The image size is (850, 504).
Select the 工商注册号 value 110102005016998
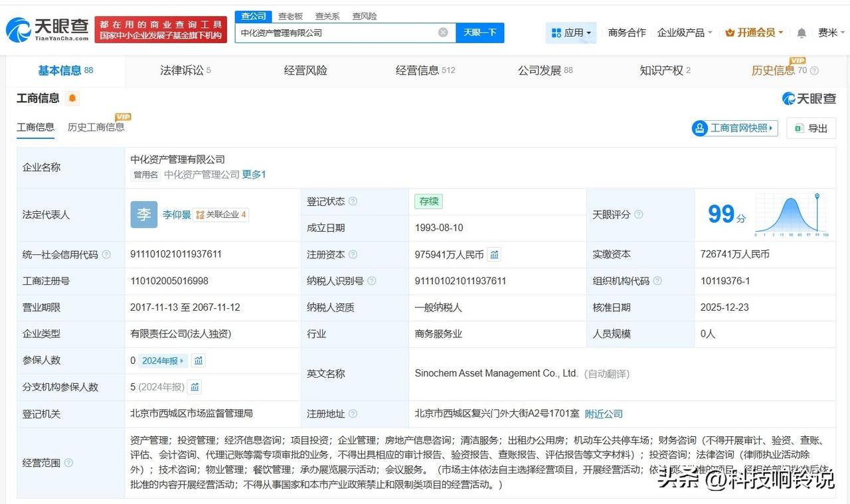click(169, 281)
